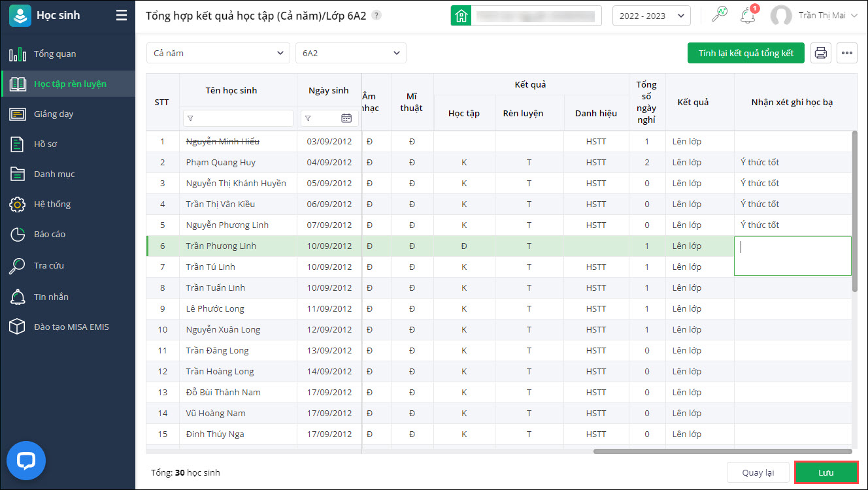Click the green school home icon
Viewport: 868px width, 490px height.
point(461,16)
